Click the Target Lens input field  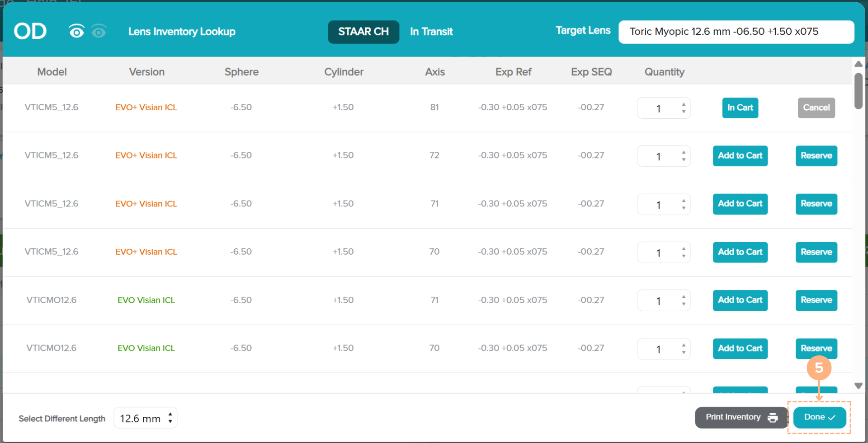736,32
